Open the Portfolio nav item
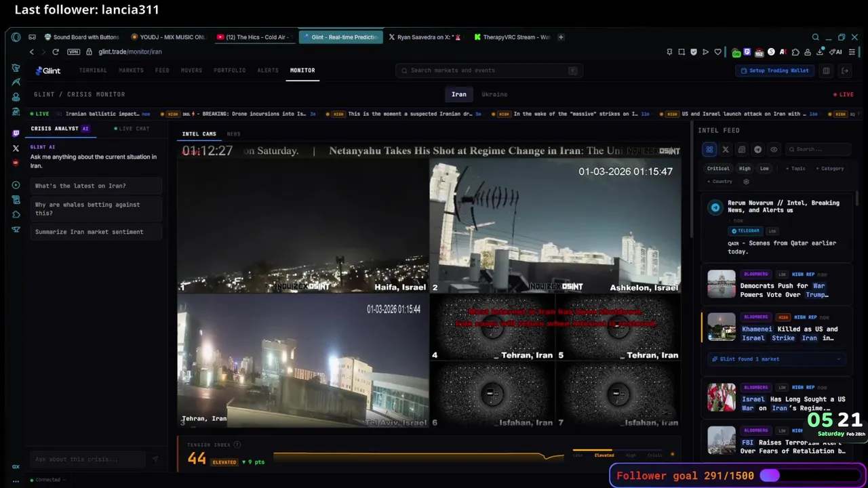 pyautogui.click(x=230, y=70)
